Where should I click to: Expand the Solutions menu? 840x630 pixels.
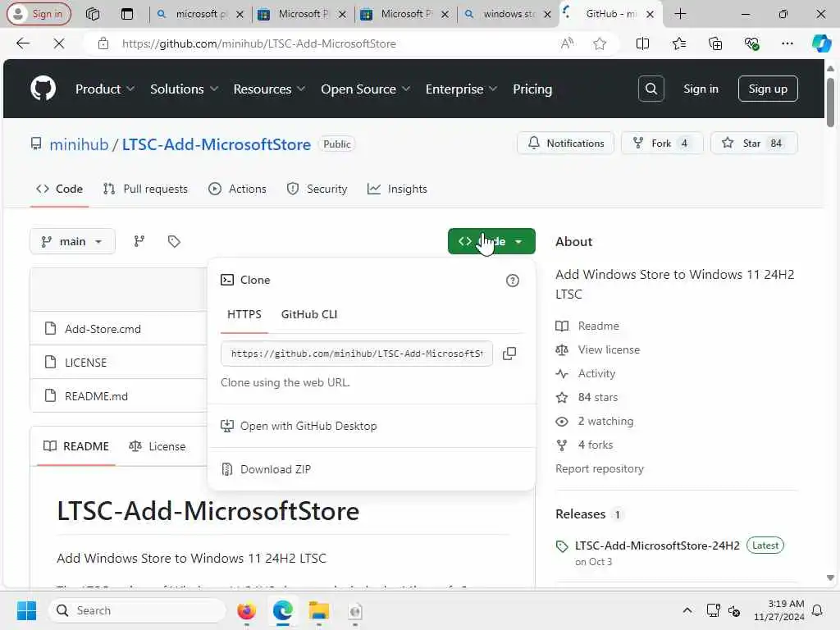(184, 89)
